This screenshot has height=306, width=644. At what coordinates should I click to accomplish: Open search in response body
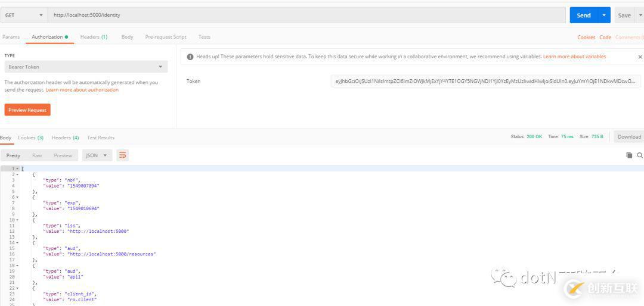click(x=640, y=155)
